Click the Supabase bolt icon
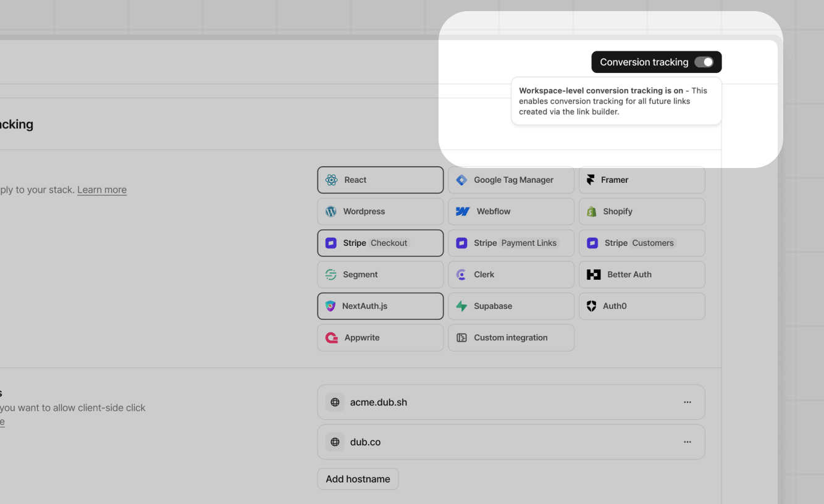 pyautogui.click(x=461, y=306)
